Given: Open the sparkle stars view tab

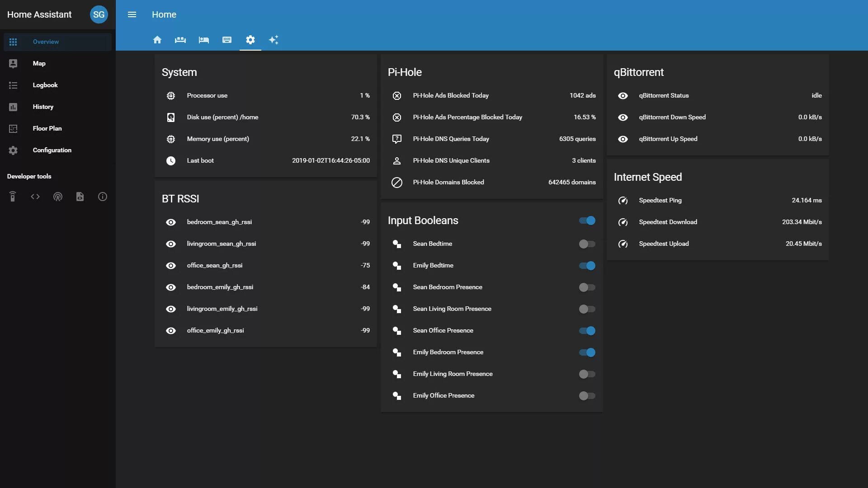Looking at the screenshot, I should [x=274, y=40].
